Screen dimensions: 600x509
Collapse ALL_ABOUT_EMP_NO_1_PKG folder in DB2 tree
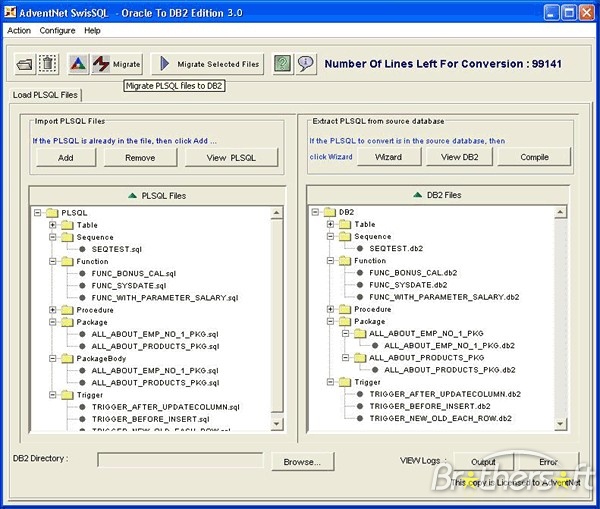[346, 333]
